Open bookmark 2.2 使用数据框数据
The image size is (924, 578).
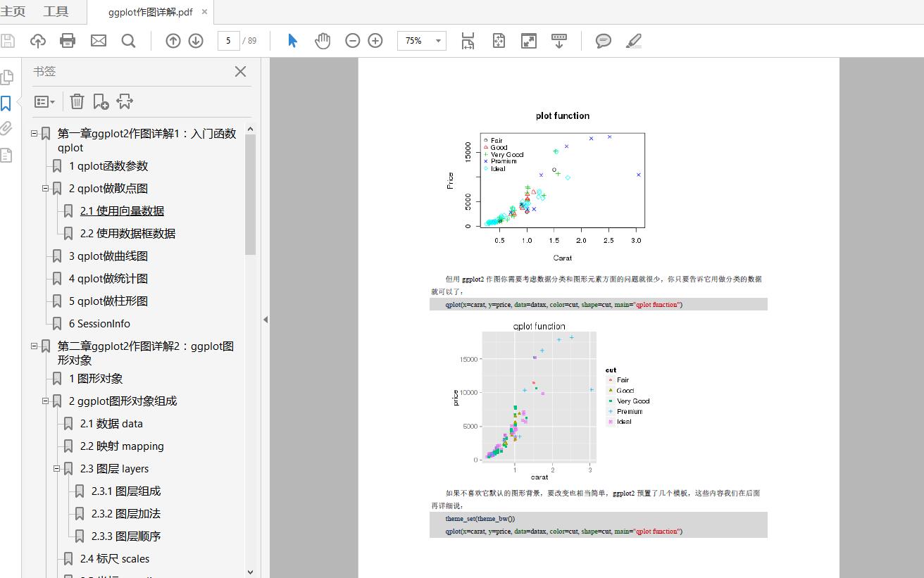click(127, 234)
